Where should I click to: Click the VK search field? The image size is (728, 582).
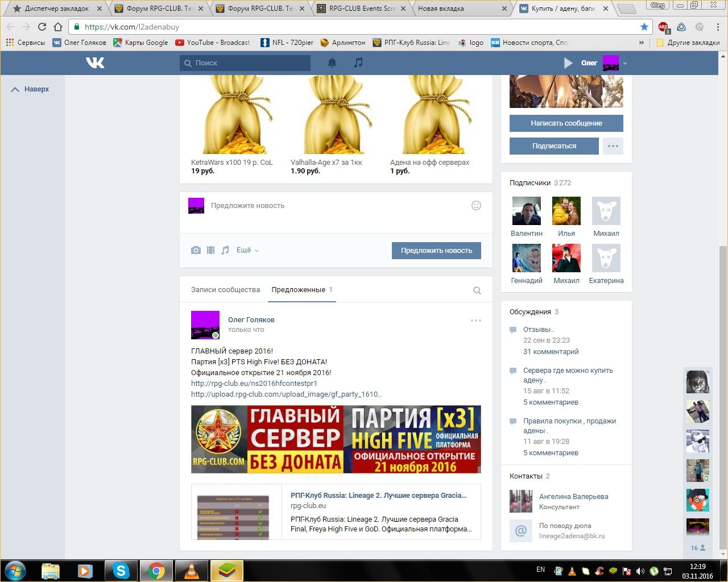pyautogui.click(x=245, y=63)
